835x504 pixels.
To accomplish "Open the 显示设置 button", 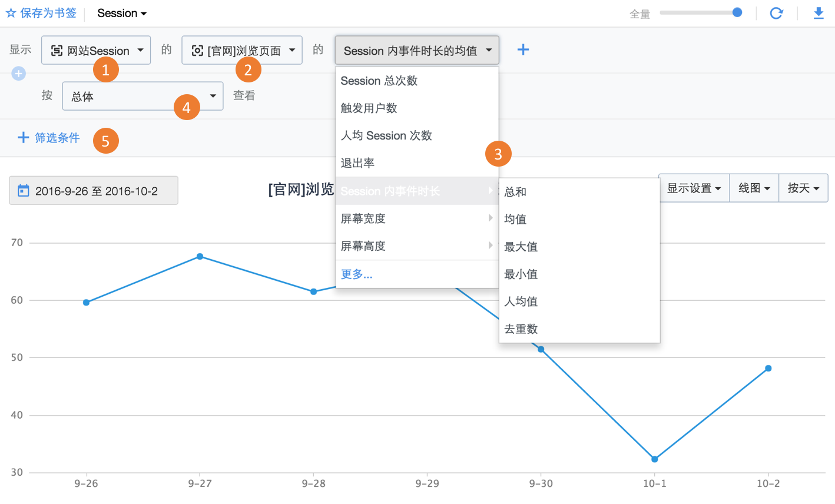I will point(694,188).
